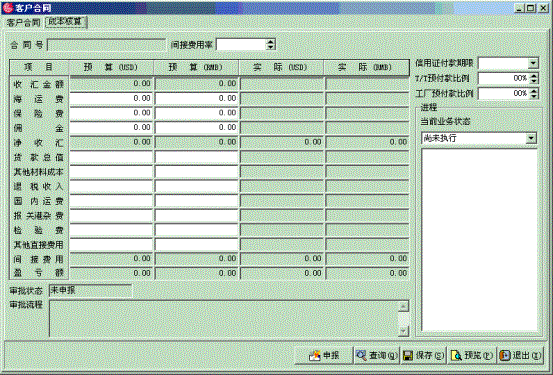
Task: Open the 信用证付款期限 dropdown
Action: coord(533,63)
